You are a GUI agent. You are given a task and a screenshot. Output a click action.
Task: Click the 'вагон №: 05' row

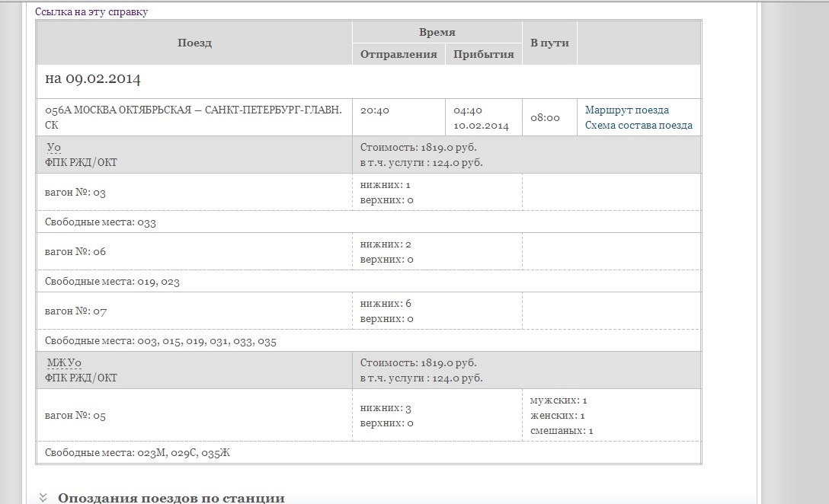[75, 416]
